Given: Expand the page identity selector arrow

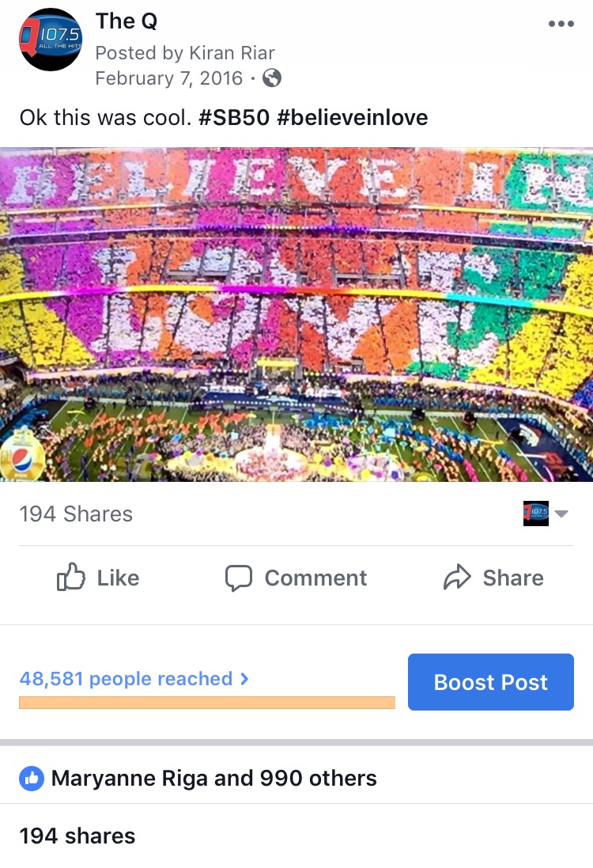Looking at the screenshot, I should coord(561,514).
